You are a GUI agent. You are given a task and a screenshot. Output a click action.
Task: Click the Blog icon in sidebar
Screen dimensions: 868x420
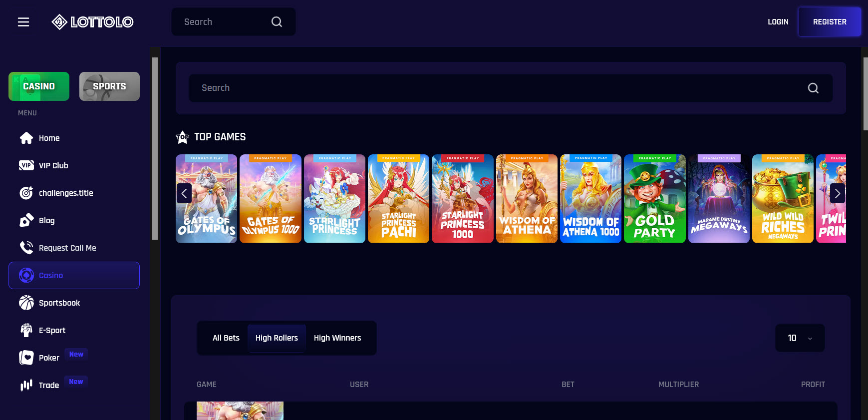26,221
